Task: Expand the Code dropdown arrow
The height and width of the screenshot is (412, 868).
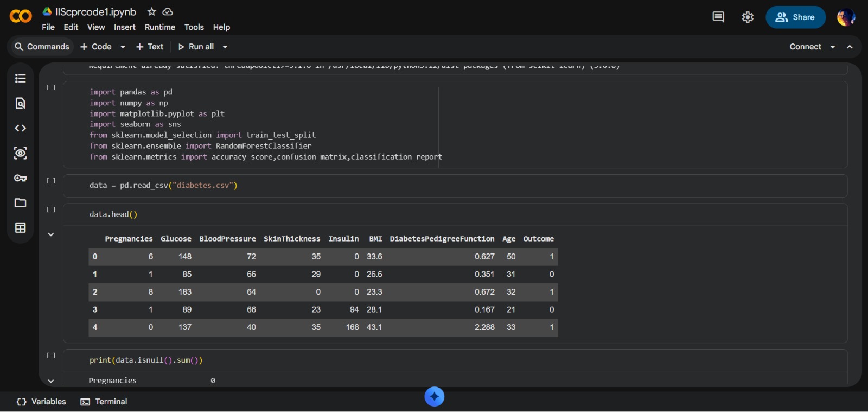Action: 123,47
